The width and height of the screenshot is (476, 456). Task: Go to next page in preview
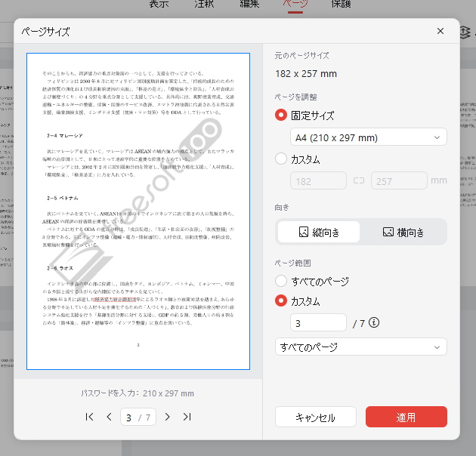tap(167, 417)
